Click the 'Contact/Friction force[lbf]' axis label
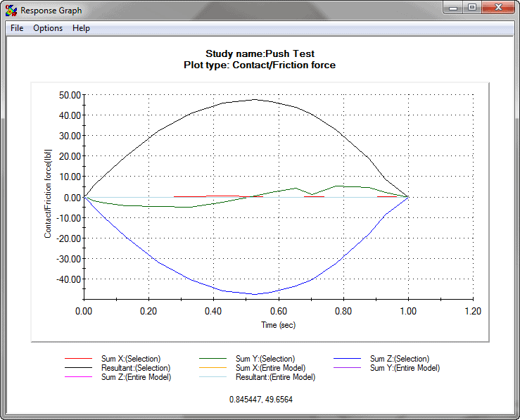Screen dimensions: 520x420 pyautogui.click(x=48, y=193)
